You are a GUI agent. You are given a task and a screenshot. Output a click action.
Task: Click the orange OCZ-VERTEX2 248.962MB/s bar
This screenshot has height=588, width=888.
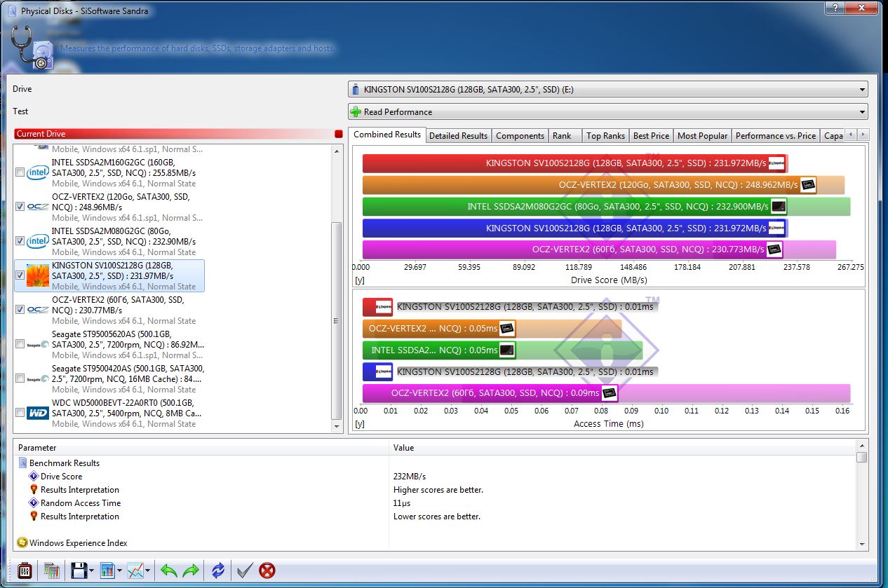click(603, 185)
